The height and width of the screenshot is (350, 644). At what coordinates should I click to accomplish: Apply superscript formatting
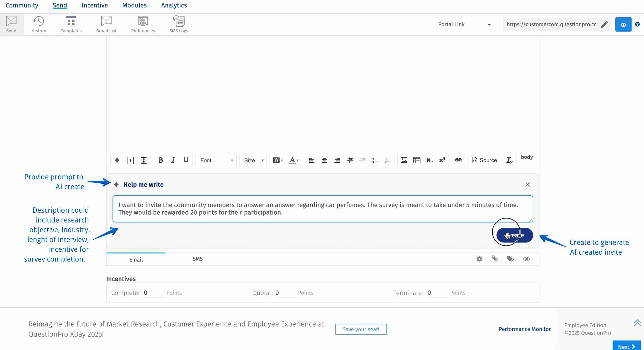pos(442,160)
